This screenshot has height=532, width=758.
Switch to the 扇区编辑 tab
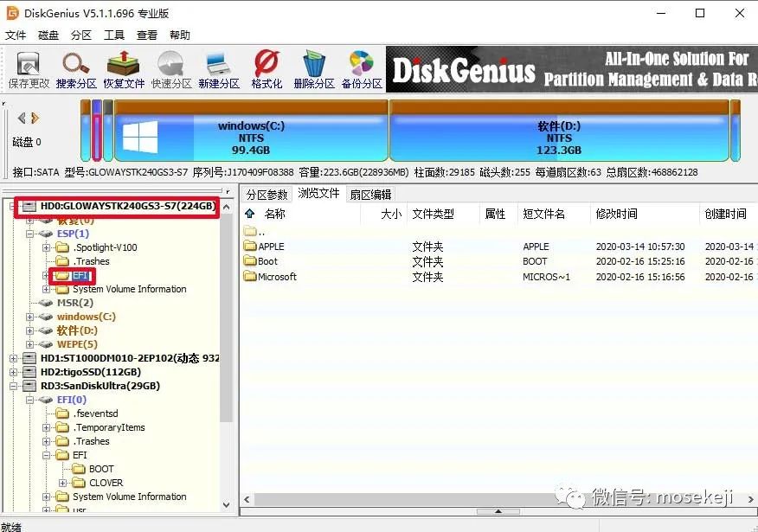click(x=370, y=194)
